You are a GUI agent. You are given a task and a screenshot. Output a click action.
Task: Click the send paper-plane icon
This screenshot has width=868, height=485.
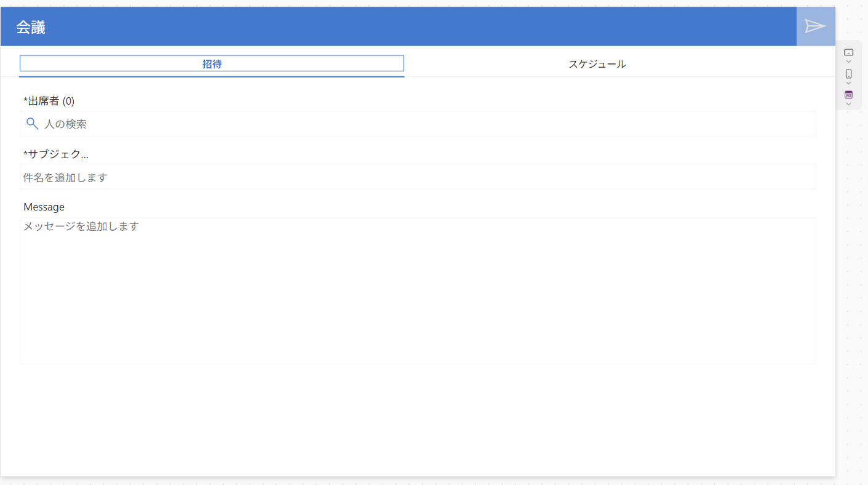pyautogui.click(x=815, y=26)
